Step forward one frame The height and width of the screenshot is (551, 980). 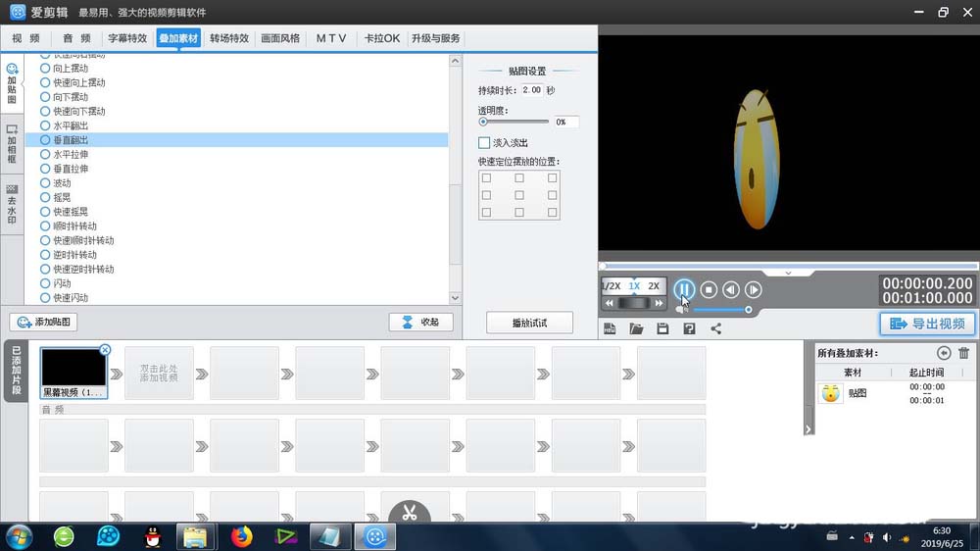coord(753,289)
